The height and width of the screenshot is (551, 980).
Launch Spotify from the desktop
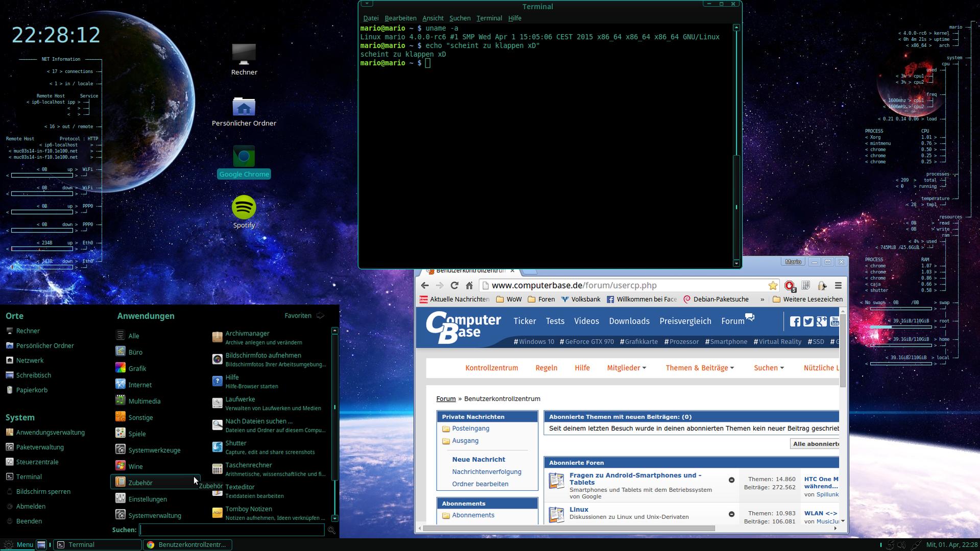click(244, 211)
